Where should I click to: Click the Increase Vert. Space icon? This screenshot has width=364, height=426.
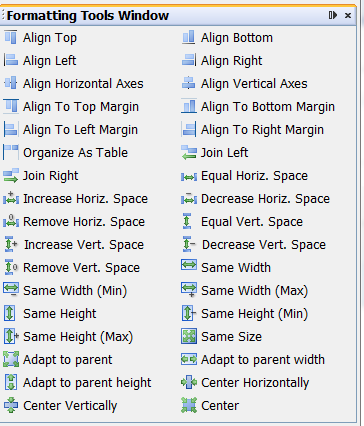coord(11,244)
